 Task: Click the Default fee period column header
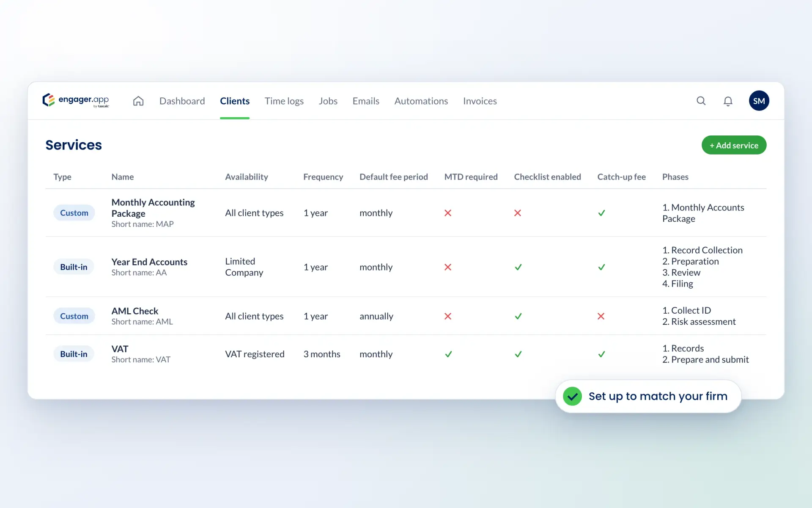[394, 177]
